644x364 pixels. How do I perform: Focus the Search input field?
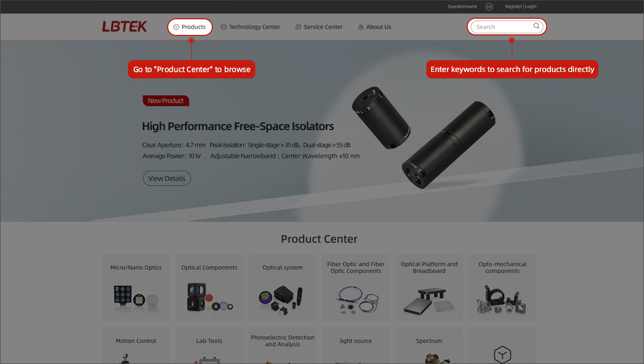click(503, 27)
